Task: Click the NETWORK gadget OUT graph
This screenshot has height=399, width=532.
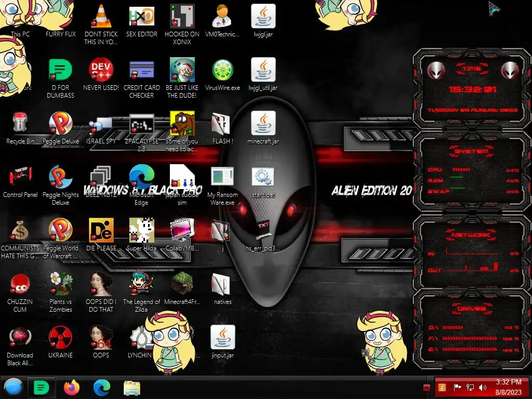Action: (x=472, y=269)
